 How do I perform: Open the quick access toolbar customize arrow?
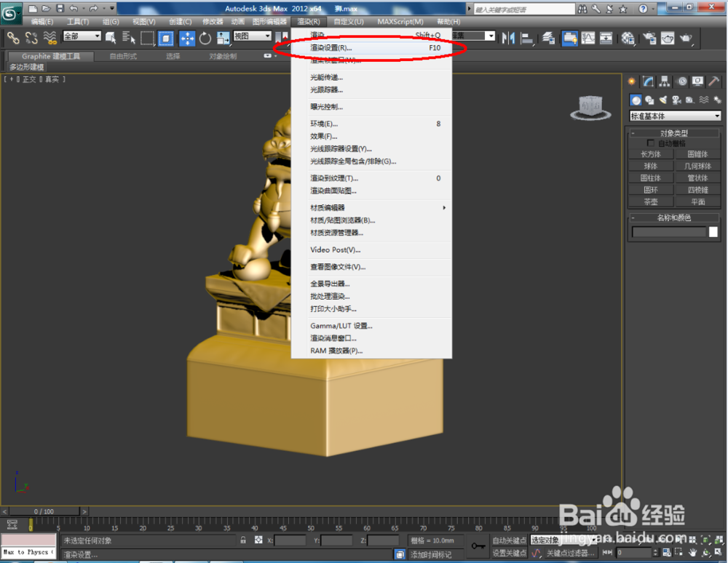(112, 8)
